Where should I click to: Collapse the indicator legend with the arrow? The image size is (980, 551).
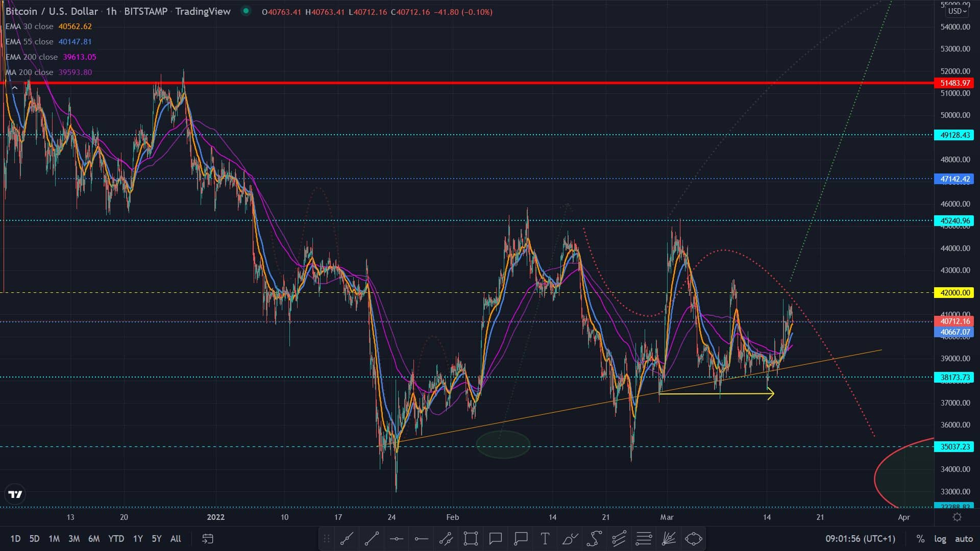tap(15, 88)
